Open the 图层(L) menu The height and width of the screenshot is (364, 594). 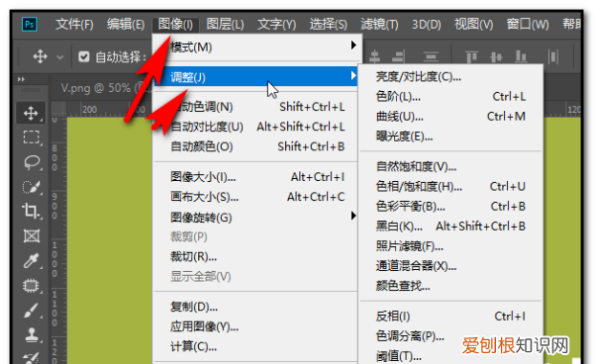click(225, 25)
